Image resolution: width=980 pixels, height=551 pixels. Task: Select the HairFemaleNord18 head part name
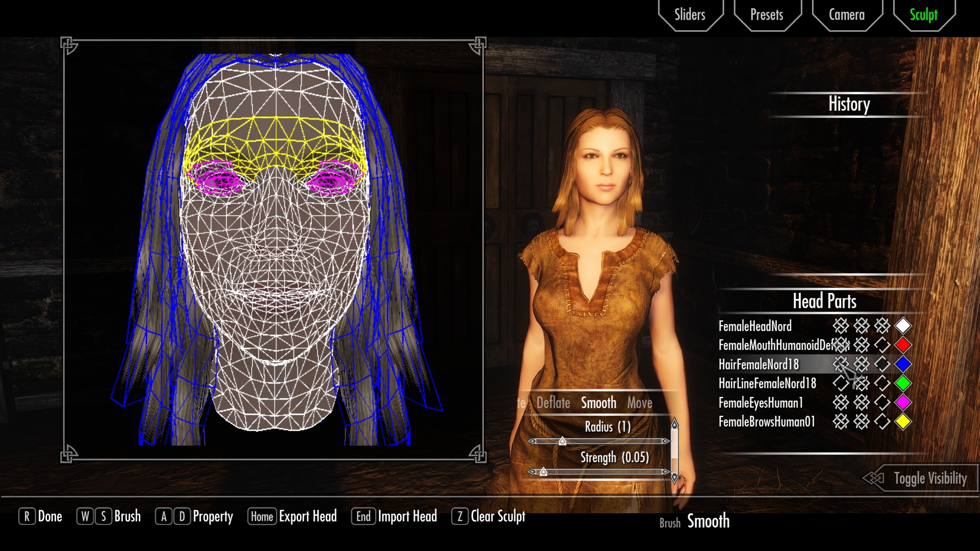[758, 364]
